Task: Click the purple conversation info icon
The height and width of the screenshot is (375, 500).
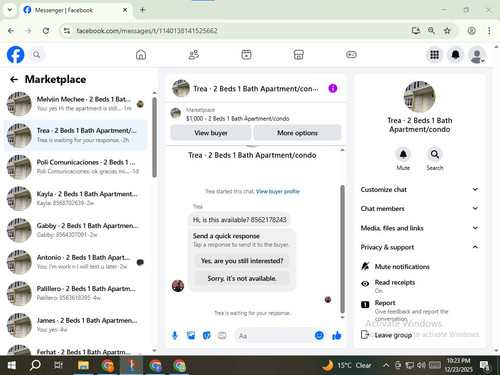Action: [x=333, y=88]
